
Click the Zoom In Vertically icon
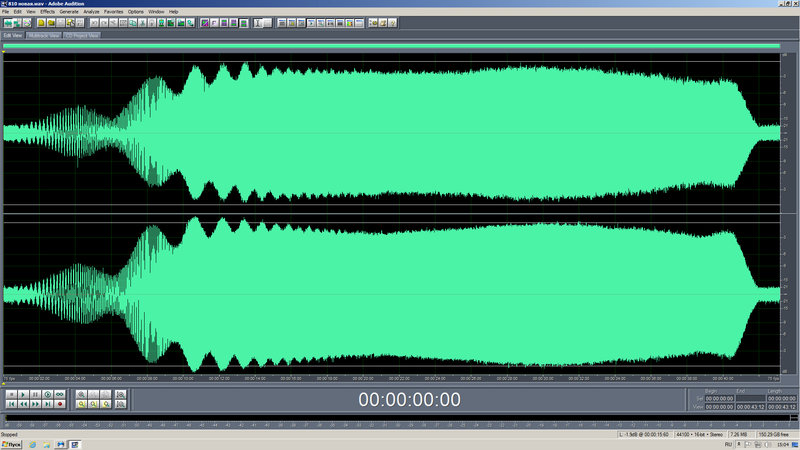tap(120, 394)
